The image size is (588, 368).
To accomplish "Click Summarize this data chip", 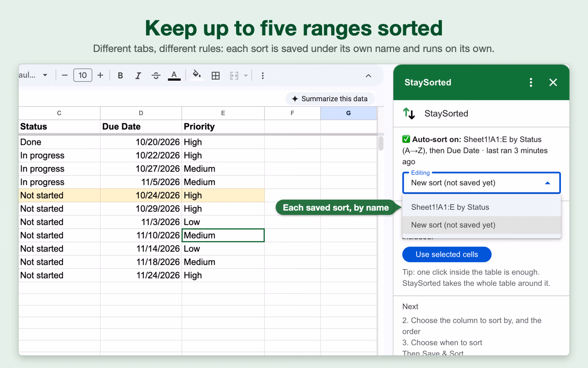I will [x=330, y=98].
